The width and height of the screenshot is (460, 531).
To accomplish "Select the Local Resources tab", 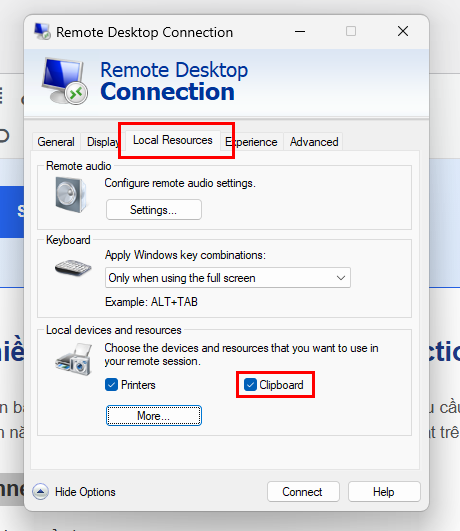I will click(x=173, y=140).
